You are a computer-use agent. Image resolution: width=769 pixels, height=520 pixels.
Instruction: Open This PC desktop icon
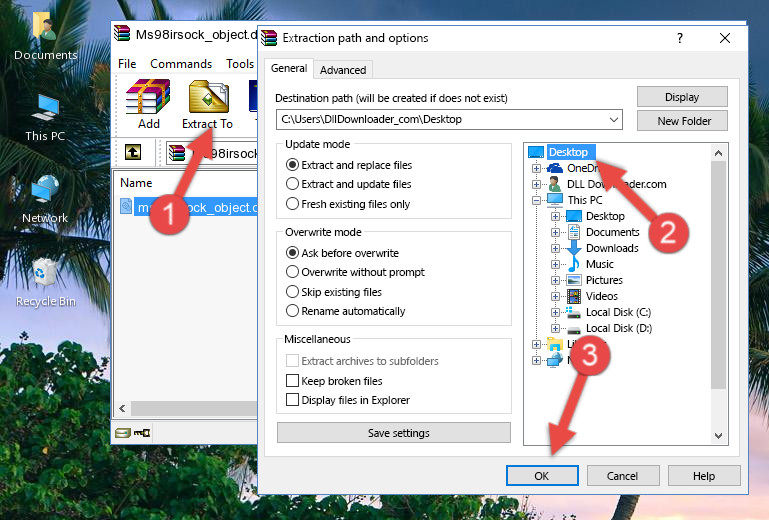click(45, 108)
